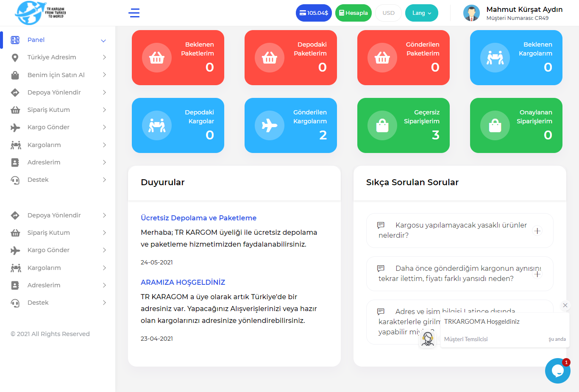Click the hamburger menu icon

point(134,13)
